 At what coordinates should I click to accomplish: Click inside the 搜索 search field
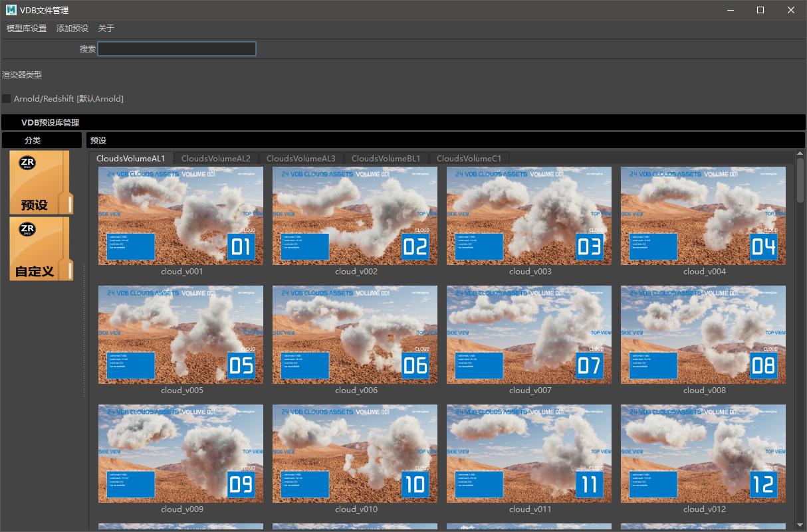point(177,49)
